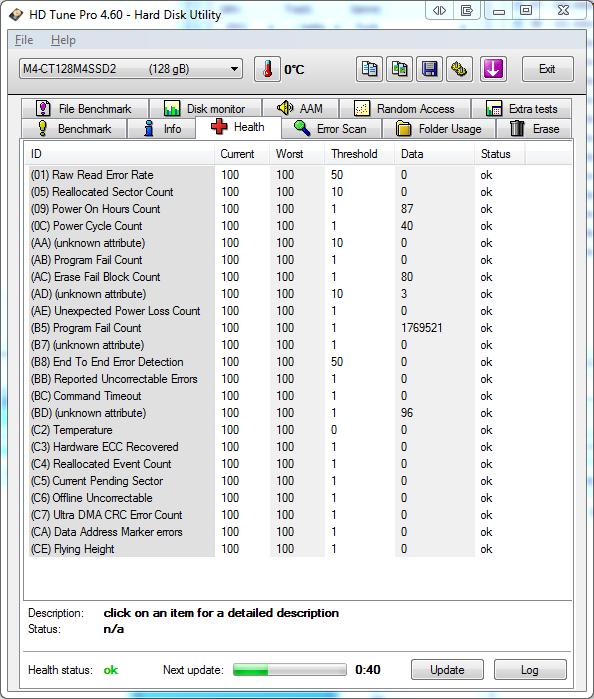Select the Power Cycle Count row
This screenshot has width=594, height=699.
click(x=277, y=226)
